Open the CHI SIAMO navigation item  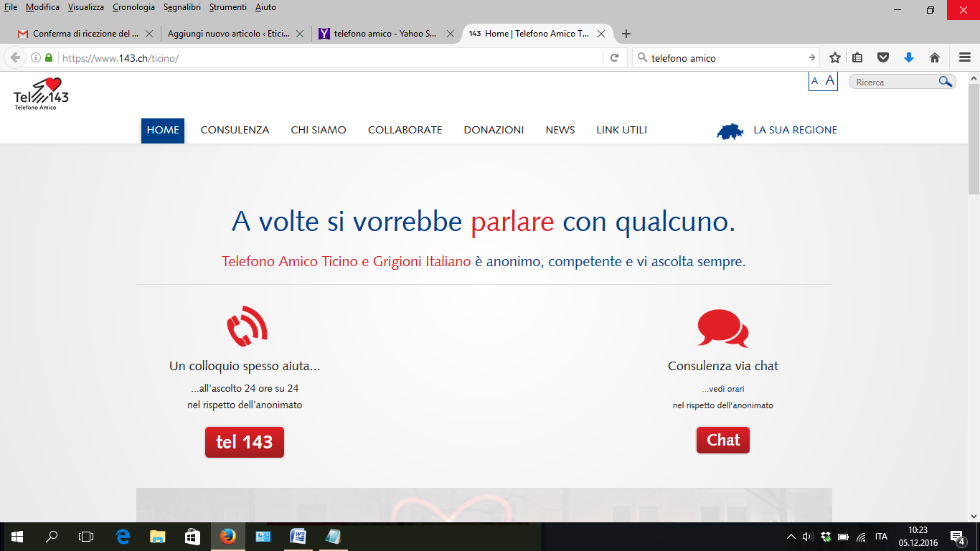pyautogui.click(x=319, y=131)
